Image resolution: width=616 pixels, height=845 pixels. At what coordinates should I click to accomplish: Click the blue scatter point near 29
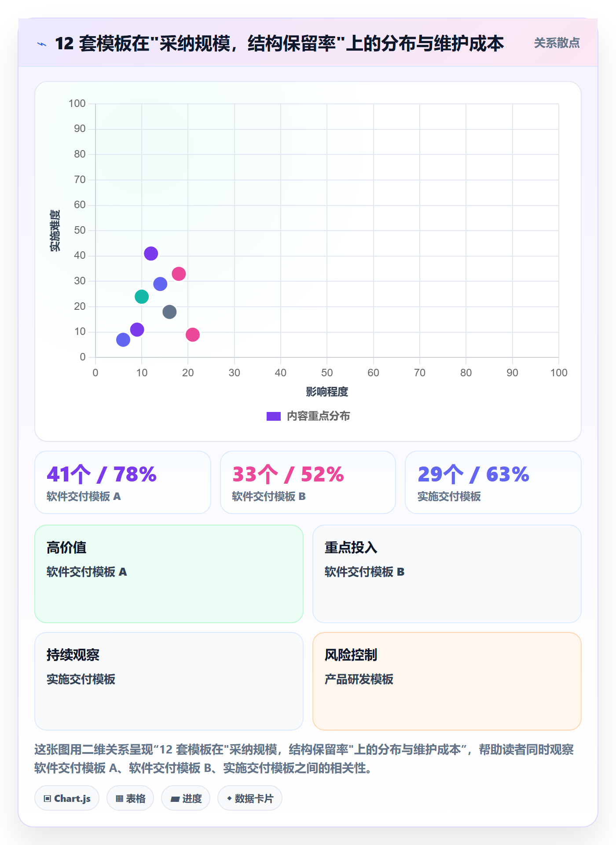coord(160,284)
